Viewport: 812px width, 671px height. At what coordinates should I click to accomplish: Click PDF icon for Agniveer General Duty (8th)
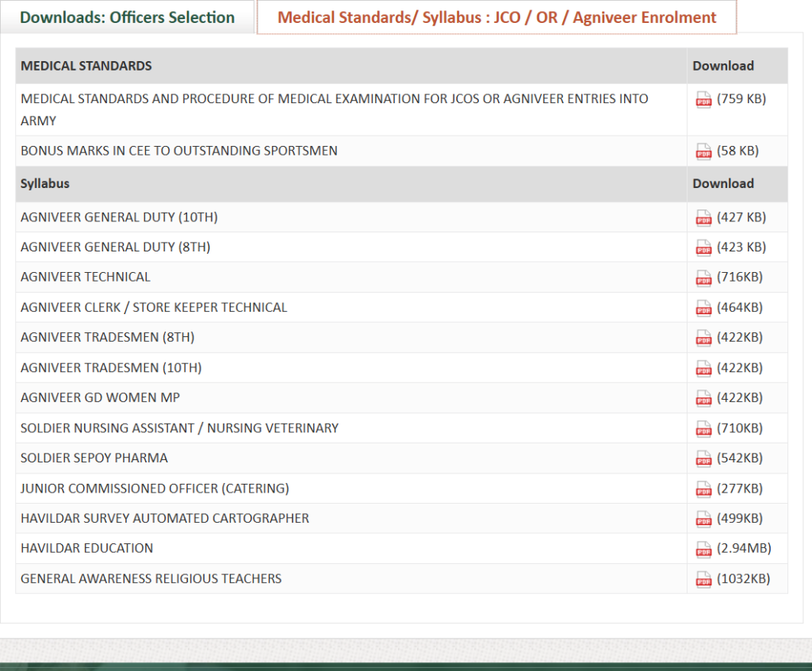pyautogui.click(x=703, y=247)
